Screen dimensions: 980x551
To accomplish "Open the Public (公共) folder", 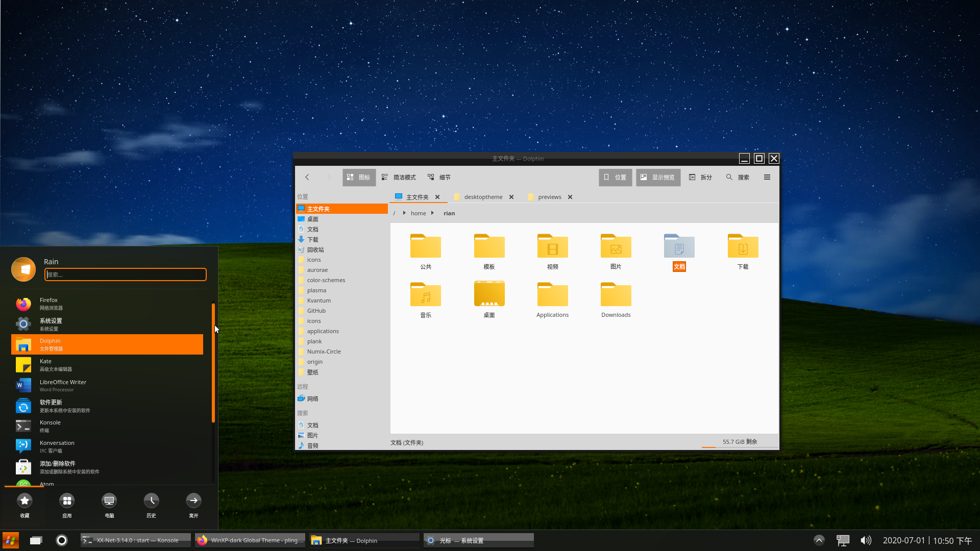I will pyautogui.click(x=426, y=252).
